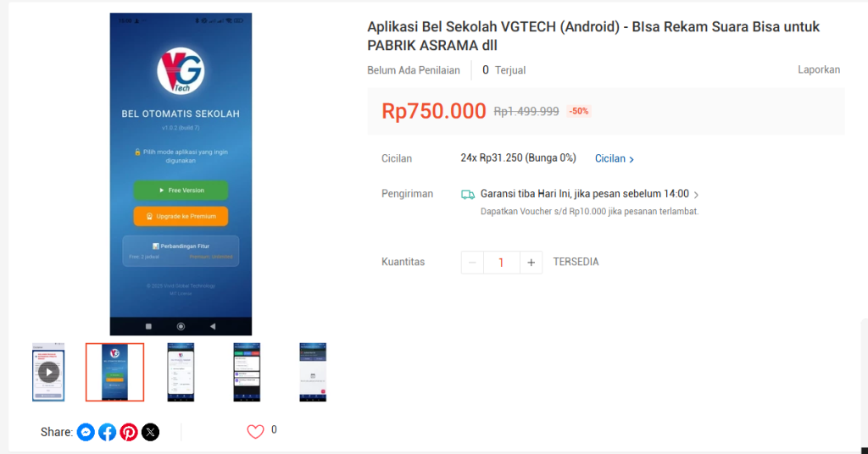Favorite the product with heart icon
Image resolution: width=868 pixels, height=454 pixels.
[255, 431]
